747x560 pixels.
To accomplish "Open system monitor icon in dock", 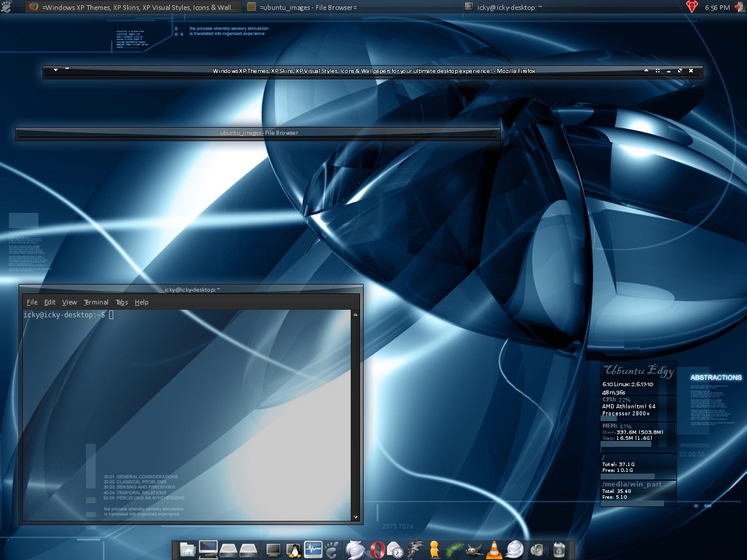I will [313, 549].
